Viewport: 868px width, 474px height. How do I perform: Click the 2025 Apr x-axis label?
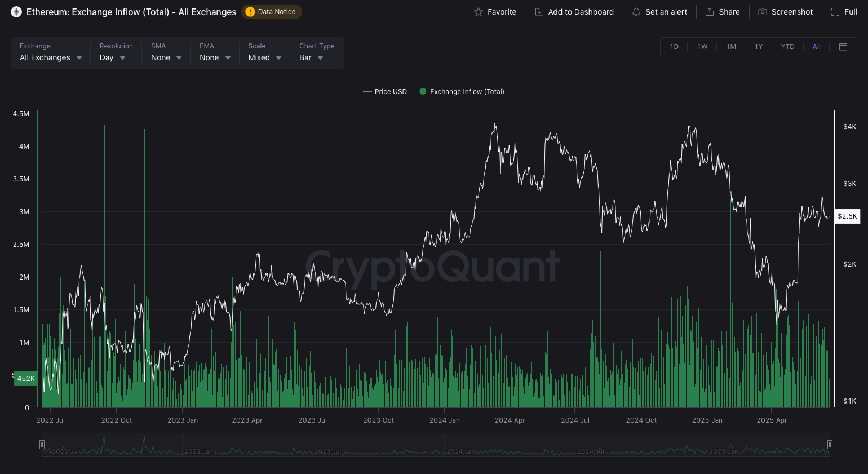[x=772, y=420]
